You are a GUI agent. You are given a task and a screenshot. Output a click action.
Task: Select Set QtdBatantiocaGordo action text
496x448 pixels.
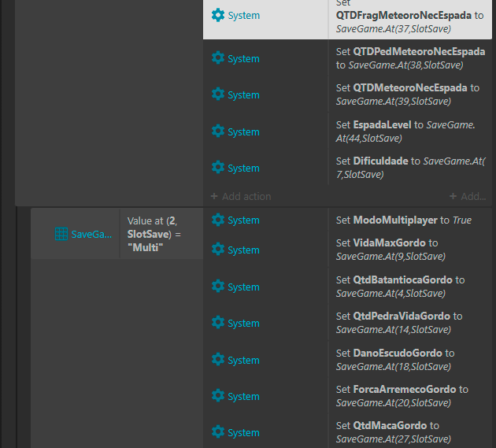(x=400, y=287)
